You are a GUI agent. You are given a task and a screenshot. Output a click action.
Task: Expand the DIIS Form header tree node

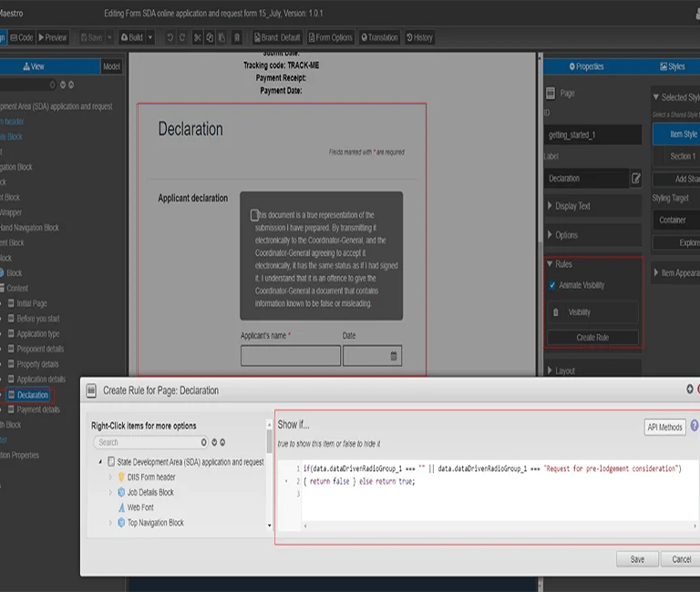(x=110, y=477)
